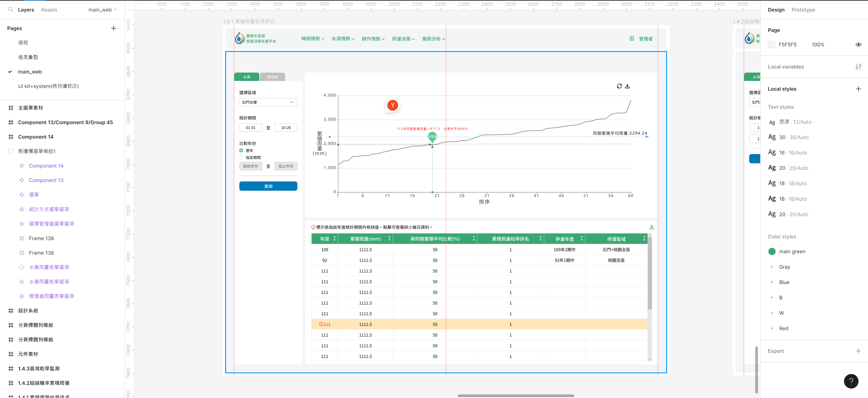Expand the 風險分析 nav menu
This screenshot has height=398, width=868.
[x=434, y=39]
